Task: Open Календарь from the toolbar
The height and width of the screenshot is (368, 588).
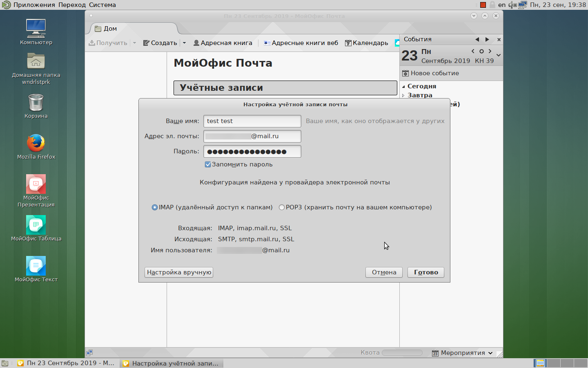Action: 366,43
